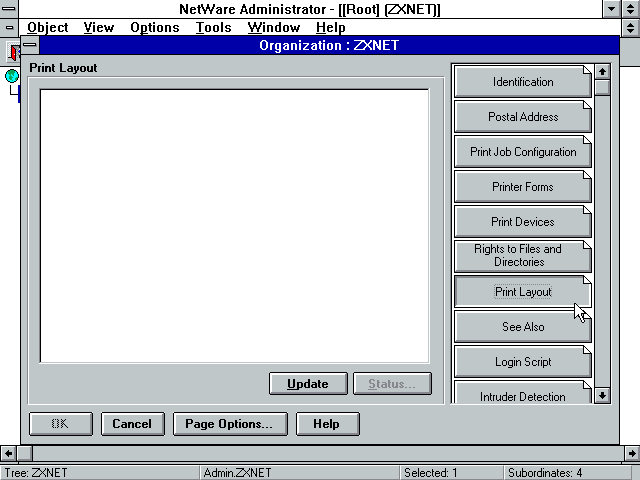Select the Print Layout page button
Image resolution: width=640 pixels, height=480 pixels.
tap(523, 292)
